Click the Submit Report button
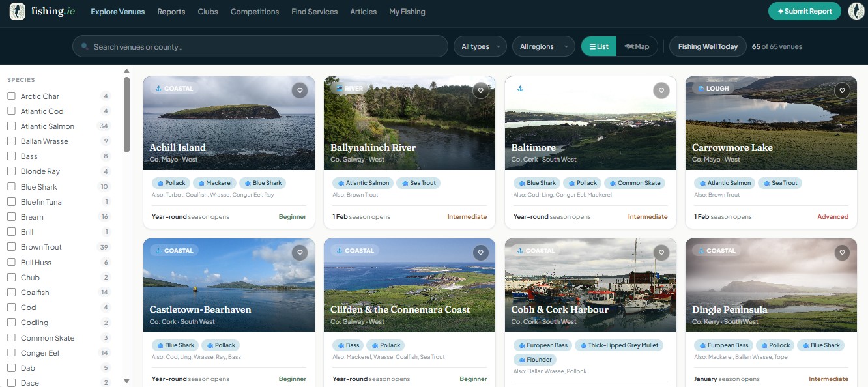The width and height of the screenshot is (868, 387). tap(804, 11)
